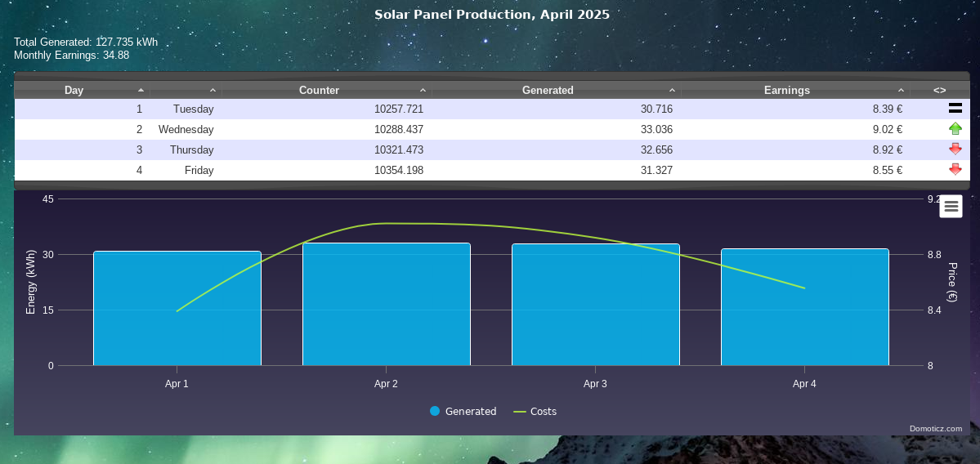Image resolution: width=980 pixels, height=464 pixels.
Task: Sort table by Counter column header
Action: (326, 90)
